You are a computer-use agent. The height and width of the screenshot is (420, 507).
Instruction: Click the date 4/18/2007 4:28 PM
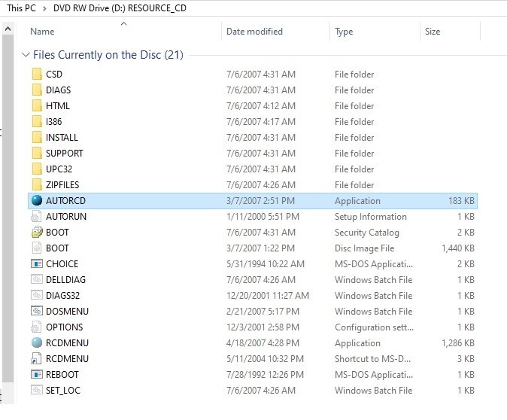point(263,343)
